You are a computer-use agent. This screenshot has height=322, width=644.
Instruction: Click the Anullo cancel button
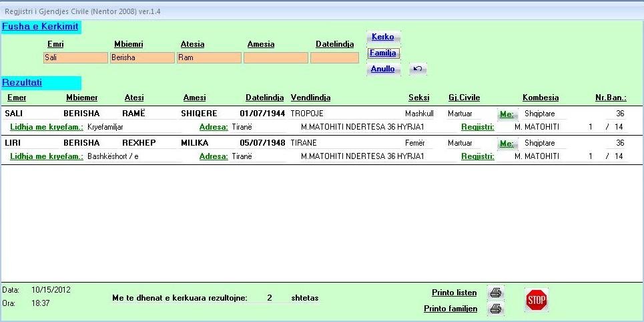pyautogui.click(x=383, y=69)
